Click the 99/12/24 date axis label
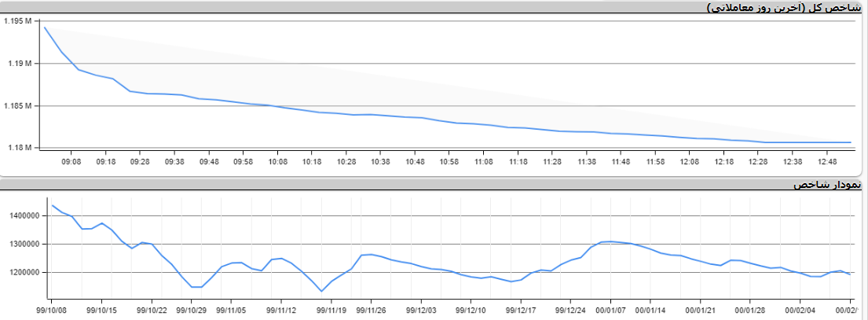The height and width of the screenshot is (320, 868). (x=572, y=309)
